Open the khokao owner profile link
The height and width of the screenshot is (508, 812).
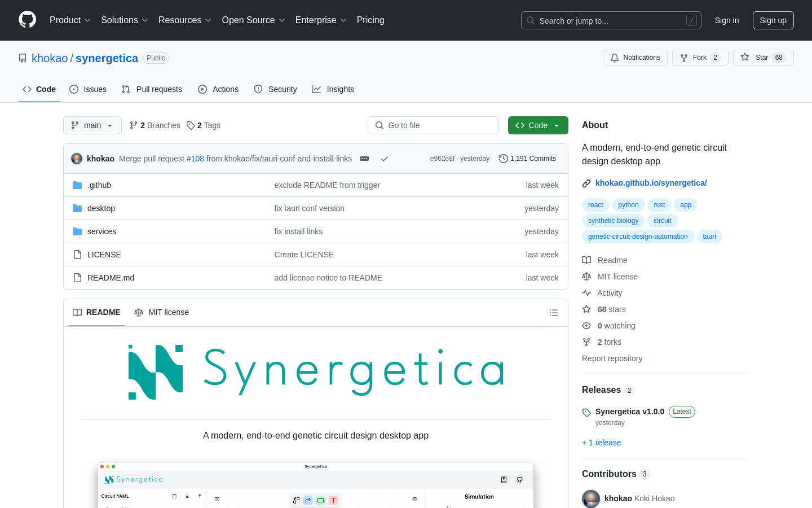click(50, 58)
